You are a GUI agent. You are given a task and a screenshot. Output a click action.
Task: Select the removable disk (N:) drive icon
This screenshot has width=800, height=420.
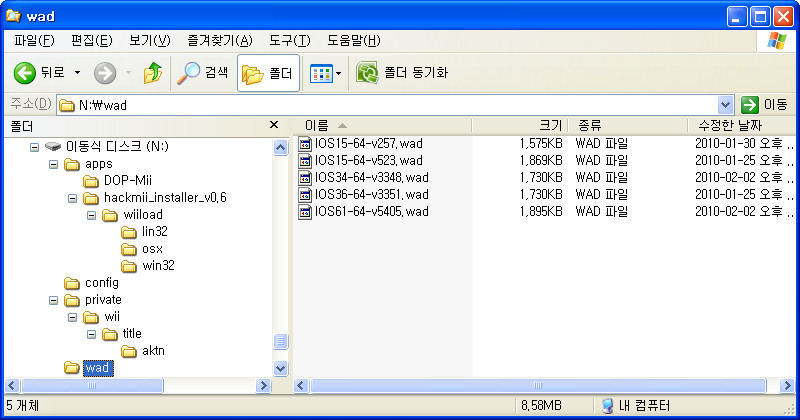(53, 147)
